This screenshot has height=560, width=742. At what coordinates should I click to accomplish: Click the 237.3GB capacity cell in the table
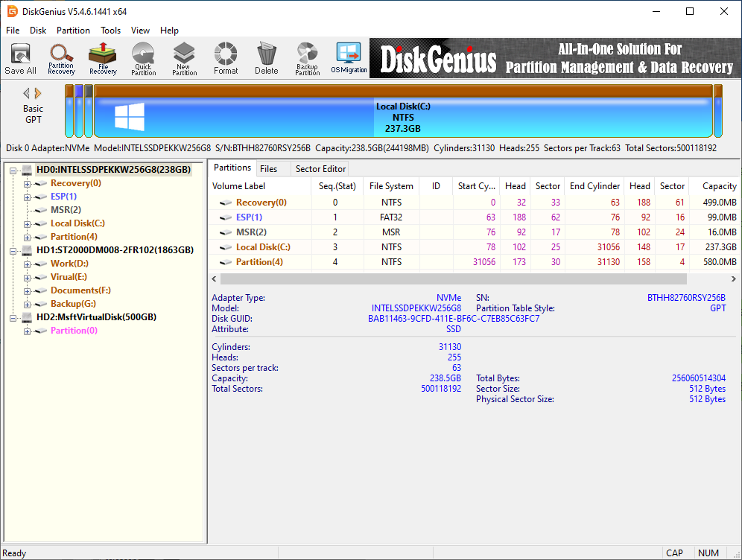(x=720, y=247)
